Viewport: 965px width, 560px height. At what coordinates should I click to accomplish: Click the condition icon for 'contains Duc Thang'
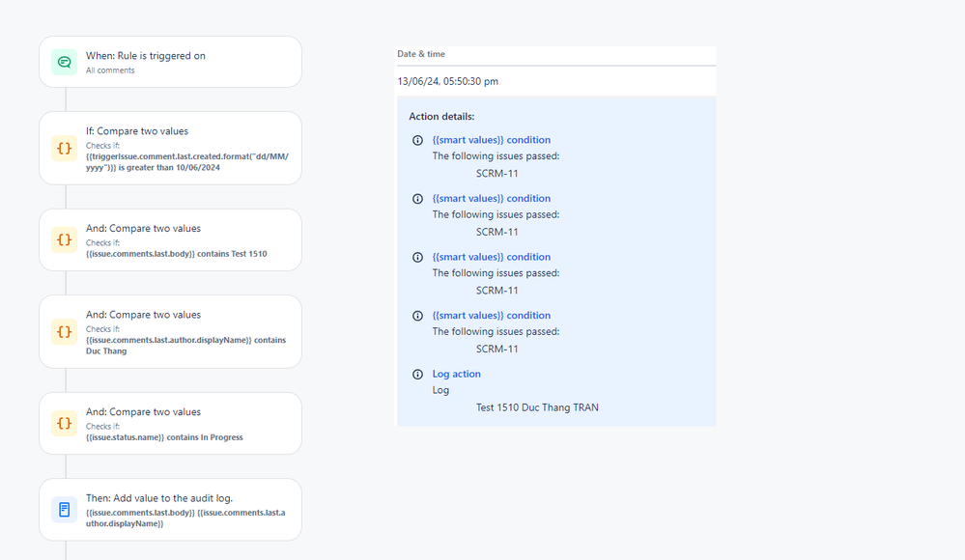click(65, 332)
